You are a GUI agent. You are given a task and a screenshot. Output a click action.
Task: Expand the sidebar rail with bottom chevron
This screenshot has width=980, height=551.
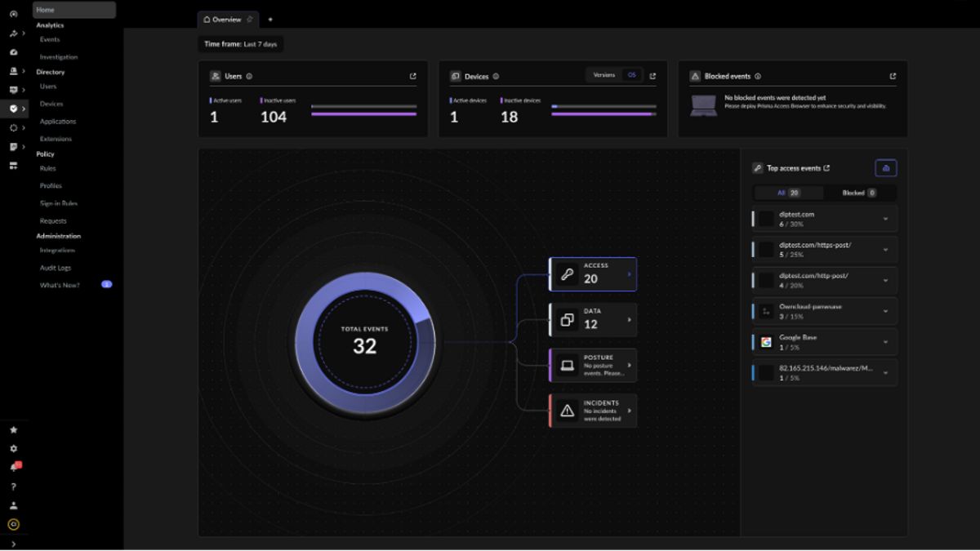(13, 544)
